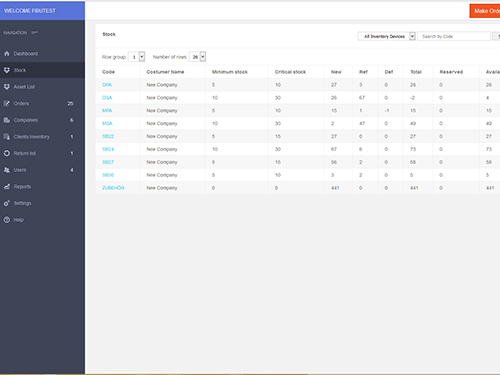Screen dimensions: 500x375
Task: Click the Def column header
Action: (x=389, y=72)
